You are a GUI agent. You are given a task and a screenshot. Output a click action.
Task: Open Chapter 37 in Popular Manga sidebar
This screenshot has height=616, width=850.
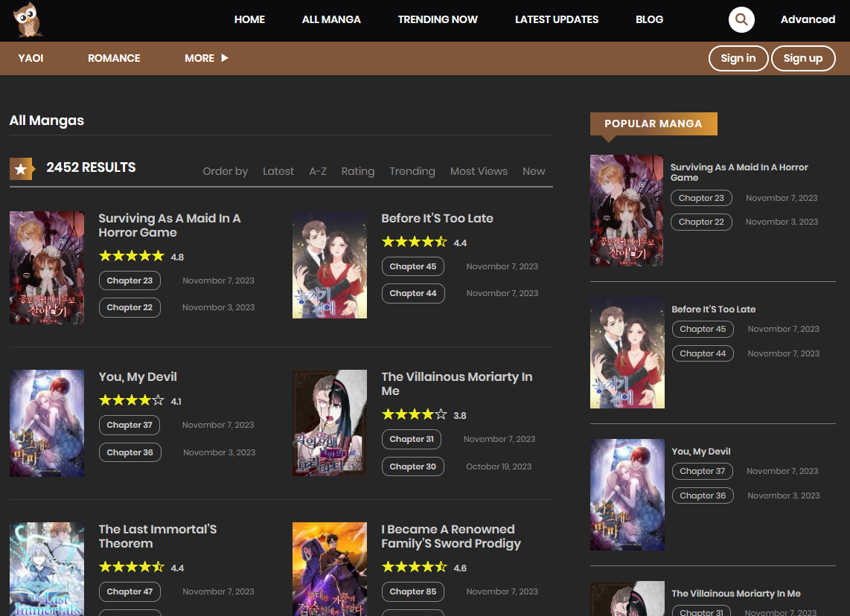coord(702,471)
